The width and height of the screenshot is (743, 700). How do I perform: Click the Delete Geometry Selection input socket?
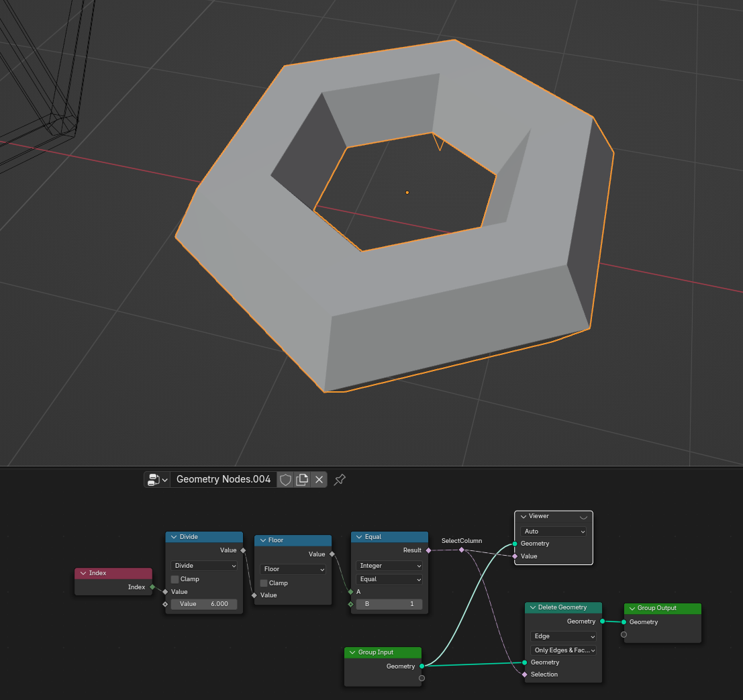525,674
